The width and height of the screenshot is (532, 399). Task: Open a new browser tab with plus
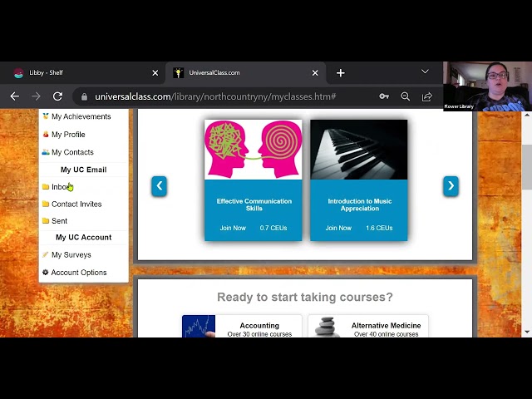[341, 73]
